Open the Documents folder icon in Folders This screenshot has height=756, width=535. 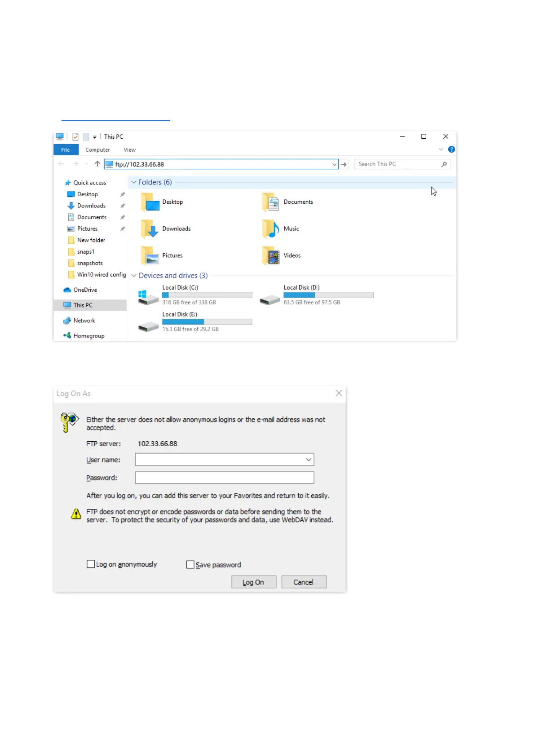point(271,202)
